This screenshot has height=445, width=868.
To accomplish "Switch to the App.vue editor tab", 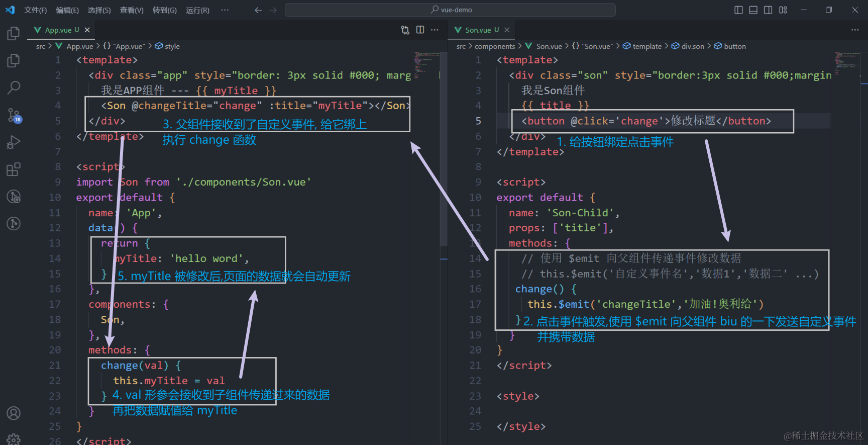I will coord(62,30).
